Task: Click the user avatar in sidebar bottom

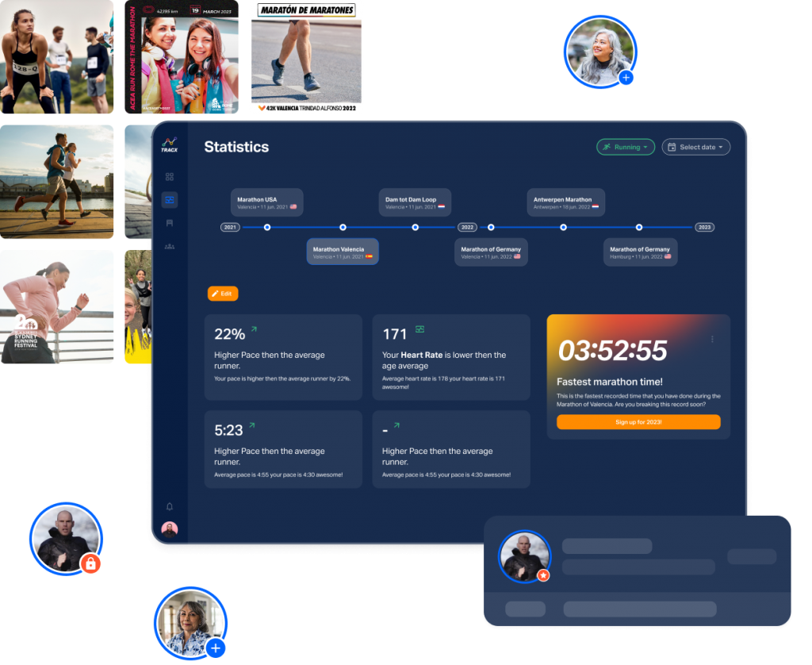Action: pyautogui.click(x=170, y=529)
